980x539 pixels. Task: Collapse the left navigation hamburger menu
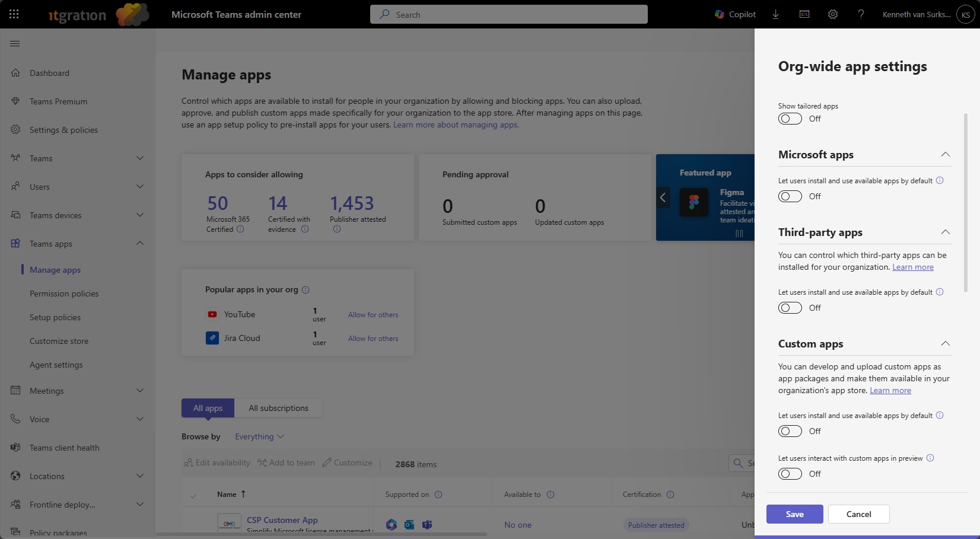(15, 43)
